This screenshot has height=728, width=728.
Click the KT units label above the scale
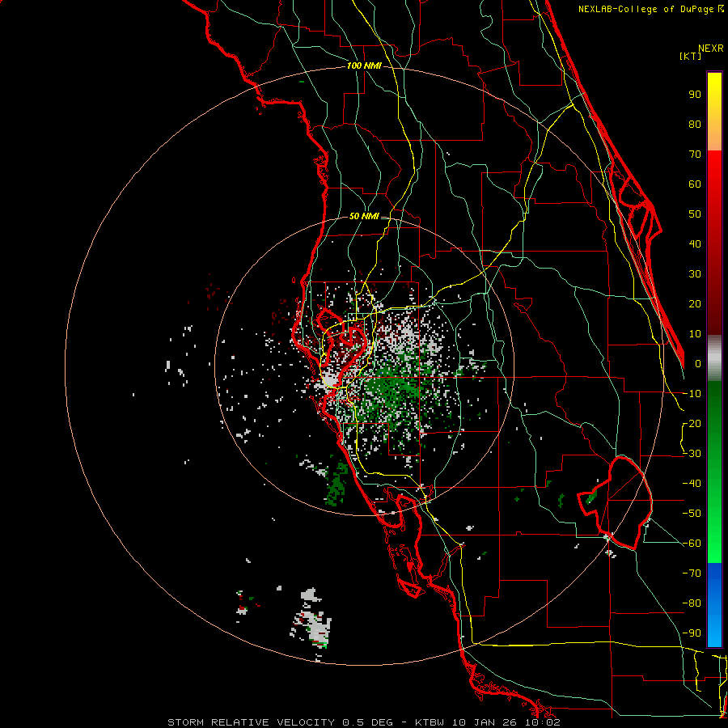691,56
